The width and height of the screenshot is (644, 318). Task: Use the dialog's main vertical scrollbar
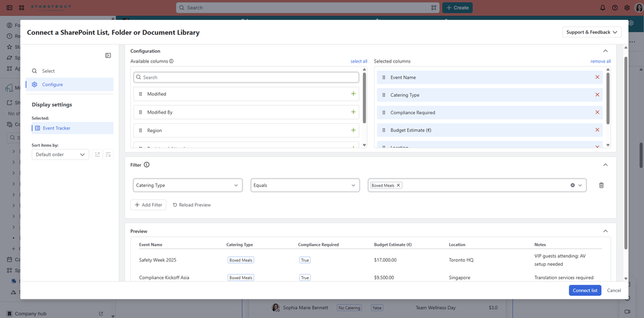point(625,153)
